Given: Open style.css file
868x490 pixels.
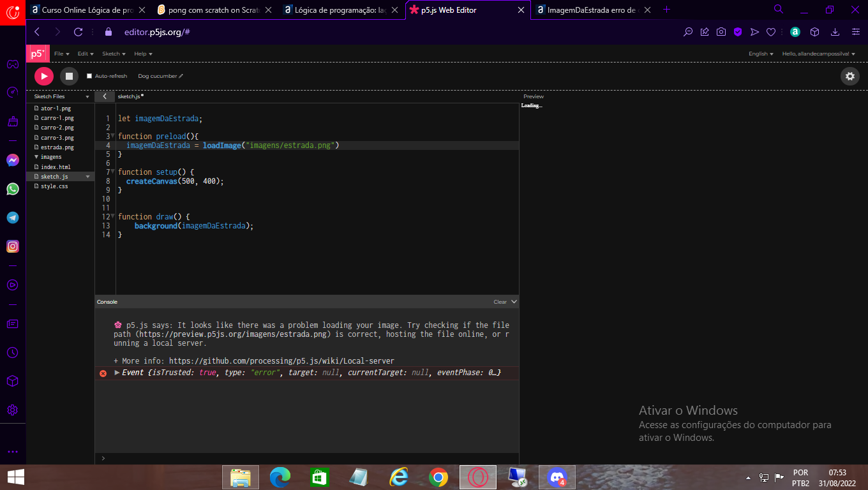Looking at the screenshot, I should click(54, 186).
